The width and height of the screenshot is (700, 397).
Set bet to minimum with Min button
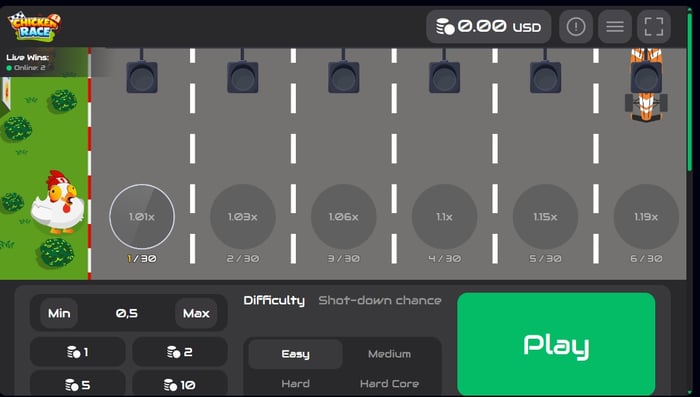click(59, 313)
